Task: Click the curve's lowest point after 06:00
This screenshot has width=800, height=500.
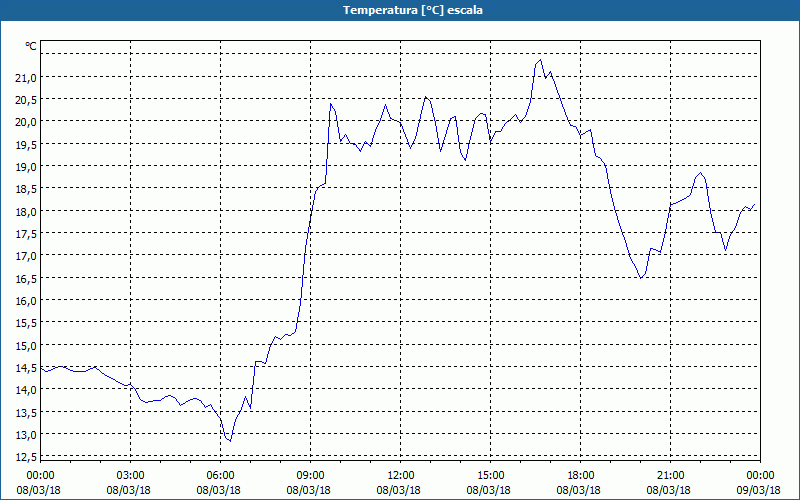Action: click(x=230, y=441)
